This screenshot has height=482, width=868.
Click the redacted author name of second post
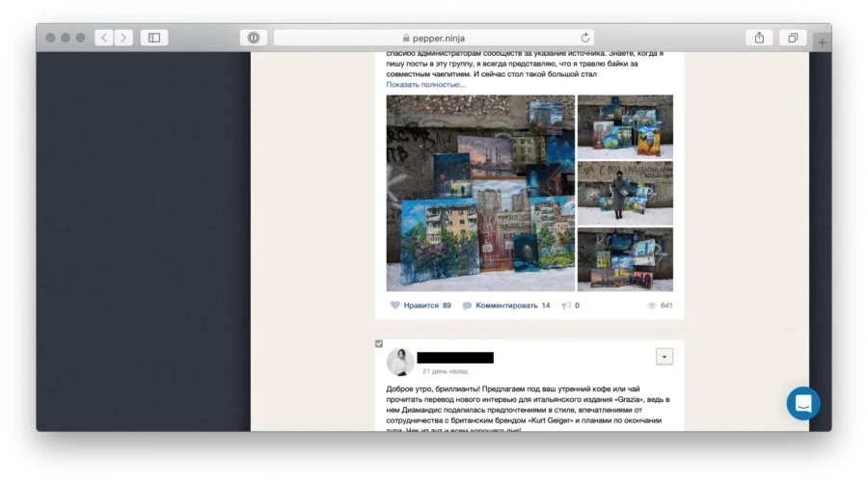point(455,358)
